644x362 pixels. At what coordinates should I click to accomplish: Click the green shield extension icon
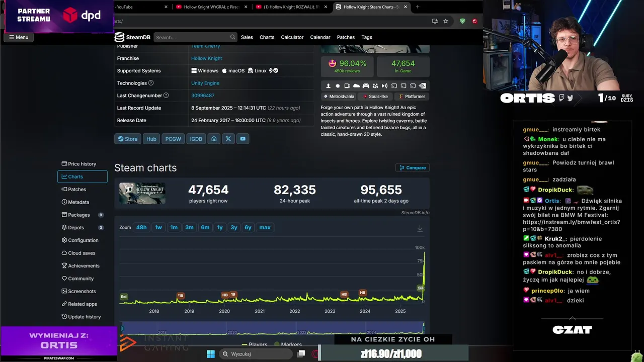462,21
